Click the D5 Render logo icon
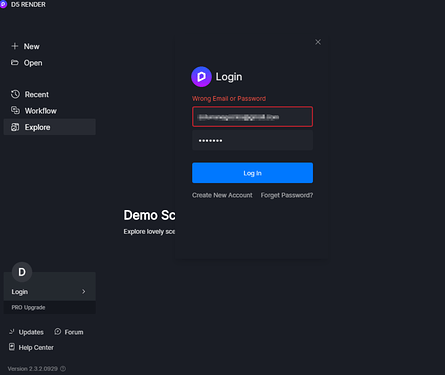Screen dimensions: 445x375 (3, 5)
